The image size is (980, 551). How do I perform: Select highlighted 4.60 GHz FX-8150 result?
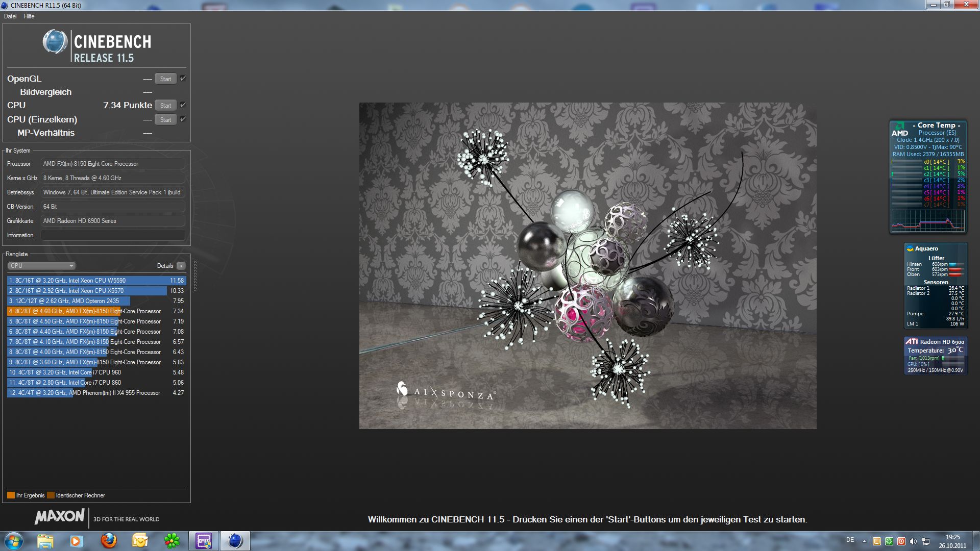pos(96,311)
